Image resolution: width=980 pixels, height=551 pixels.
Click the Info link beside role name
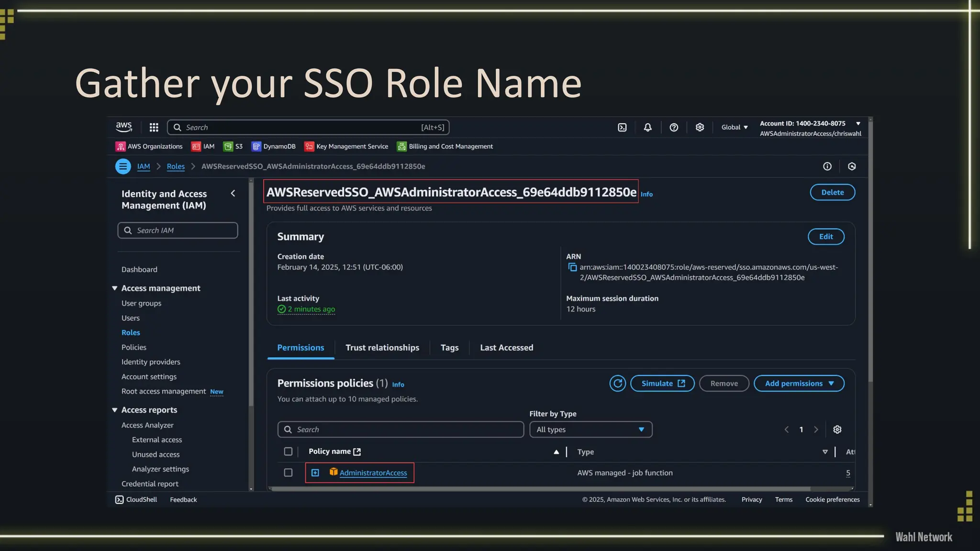(646, 194)
